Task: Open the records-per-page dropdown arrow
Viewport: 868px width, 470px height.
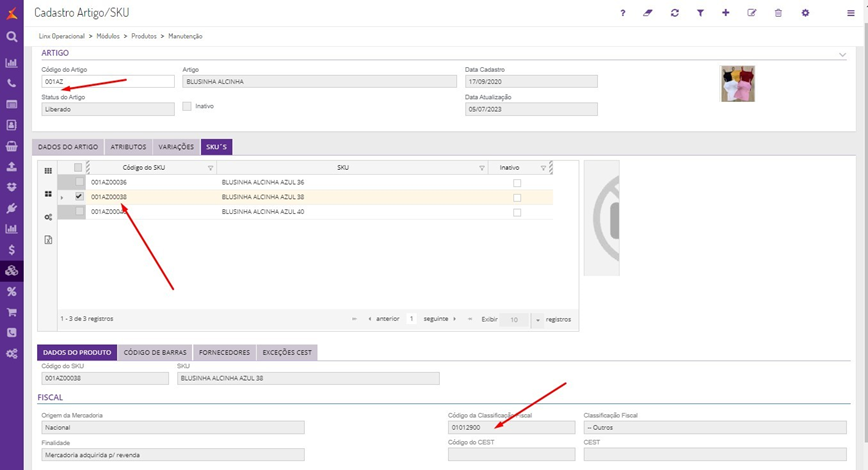Action: click(538, 320)
